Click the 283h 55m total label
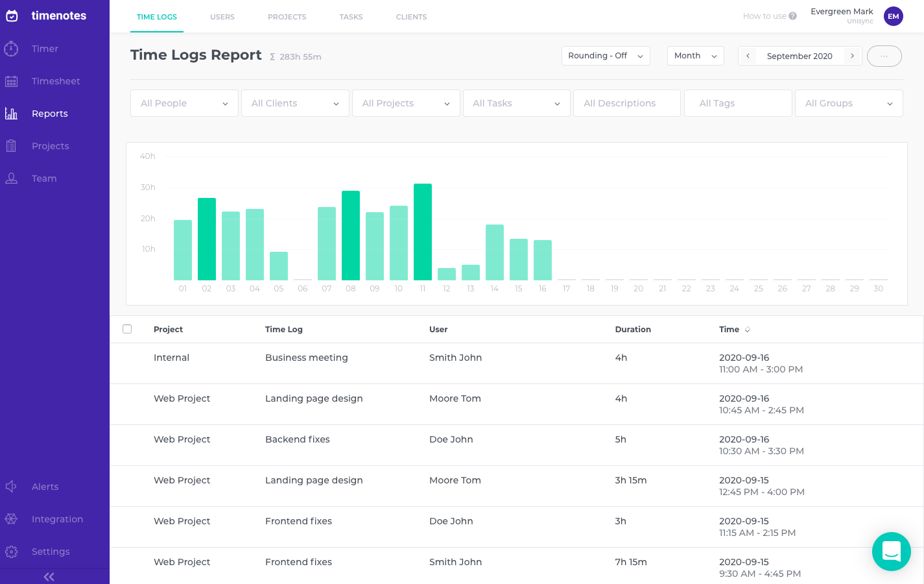The width and height of the screenshot is (924, 584). pos(300,57)
